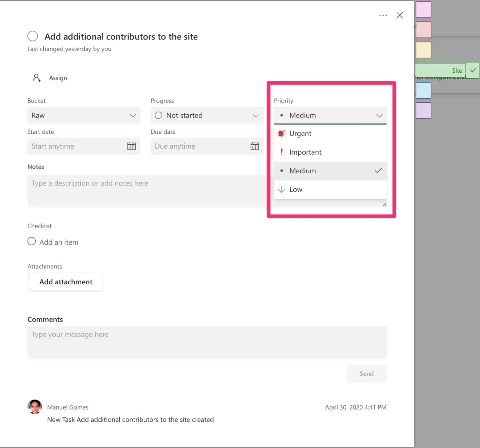This screenshot has width=480, height=448.
Task: Click the Not started progress circle
Action: [x=158, y=115]
